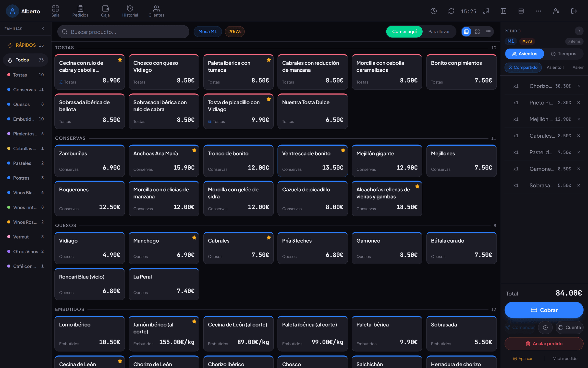Remove Cabrales item from the order
588x368 pixels.
click(578, 136)
